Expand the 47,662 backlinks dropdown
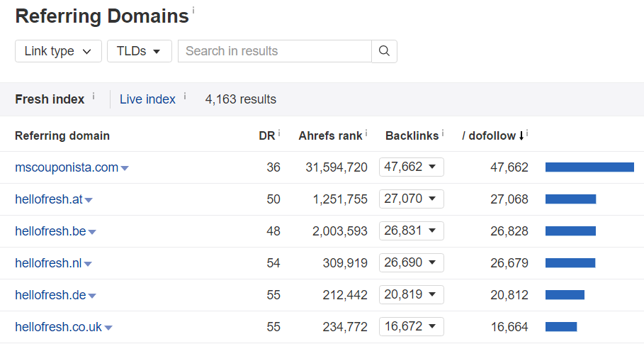 coord(411,167)
